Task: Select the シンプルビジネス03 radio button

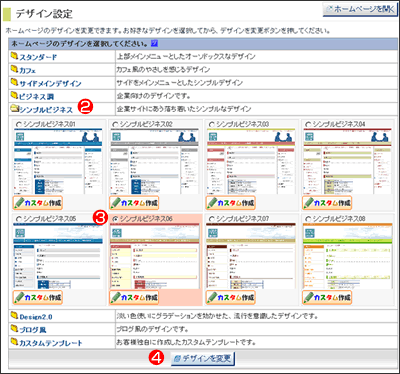Action: [212, 124]
